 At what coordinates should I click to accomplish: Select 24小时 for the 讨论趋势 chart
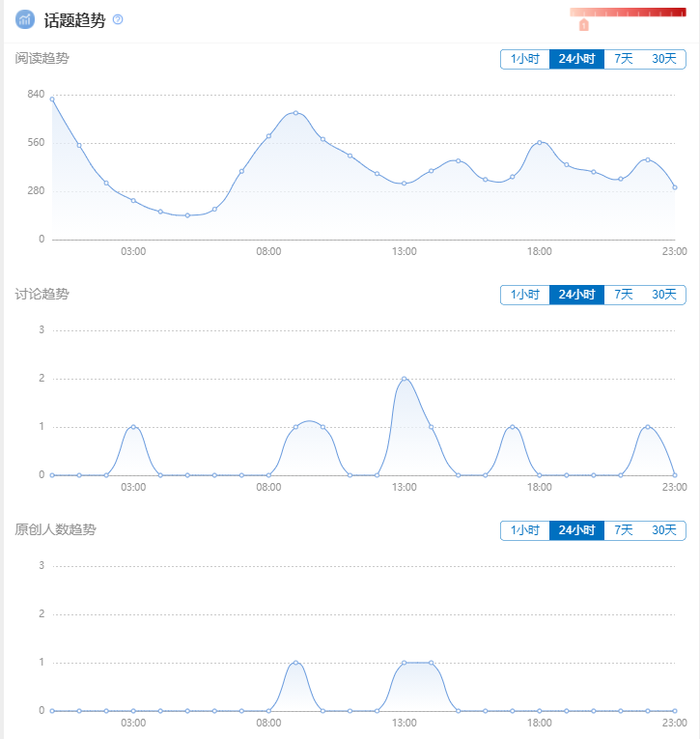click(576, 295)
